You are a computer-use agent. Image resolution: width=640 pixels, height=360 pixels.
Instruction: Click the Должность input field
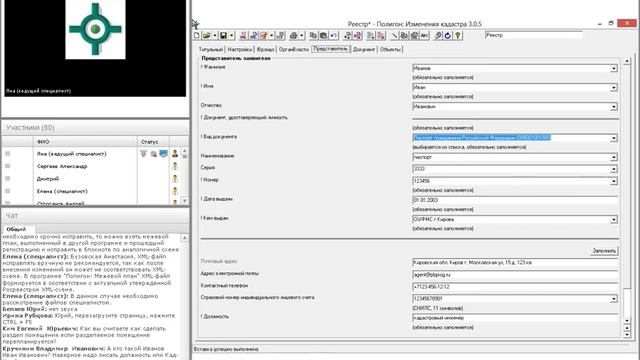coord(515,318)
